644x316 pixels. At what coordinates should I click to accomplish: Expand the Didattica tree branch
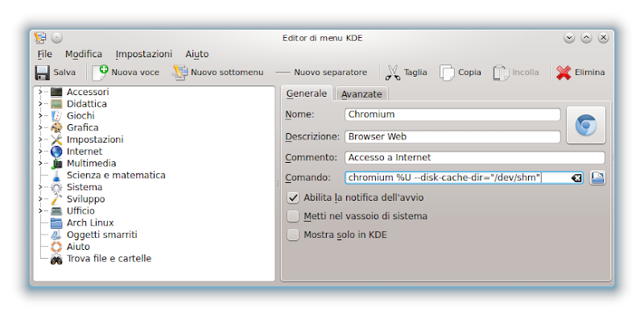(x=40, y=104)
